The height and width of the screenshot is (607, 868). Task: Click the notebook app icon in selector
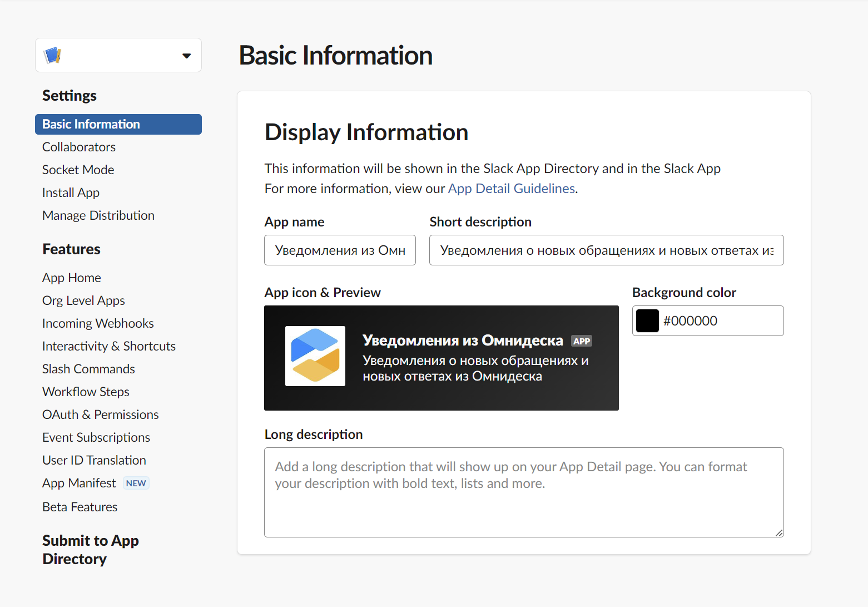(x=52, y=55)
